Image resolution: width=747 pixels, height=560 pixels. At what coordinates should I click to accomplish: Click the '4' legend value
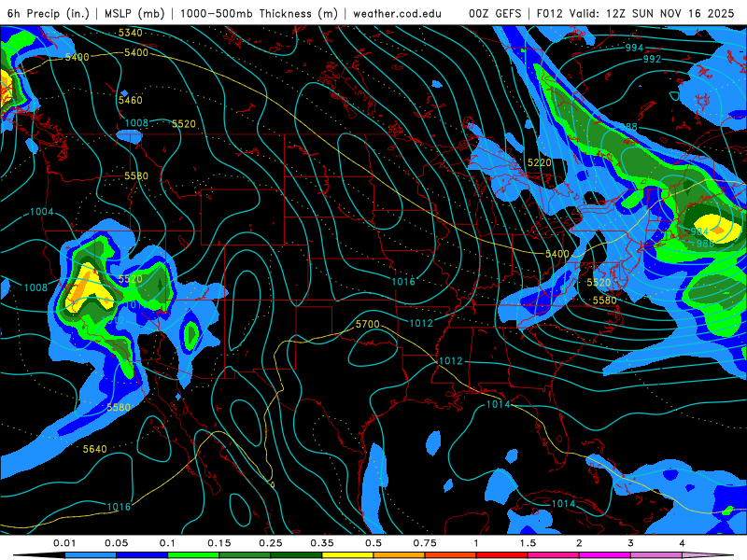pos(682,543)
